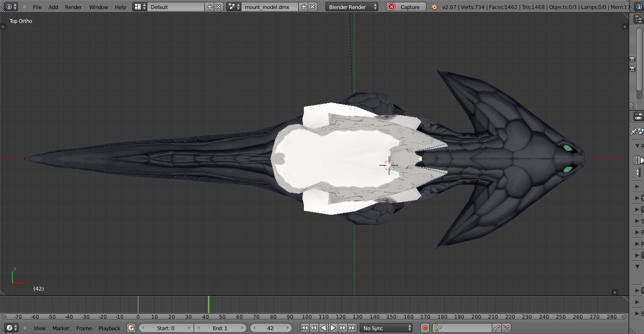Delete the Default screen layout
This screenshot has height=334, width=644.
[x=218, y=7]
